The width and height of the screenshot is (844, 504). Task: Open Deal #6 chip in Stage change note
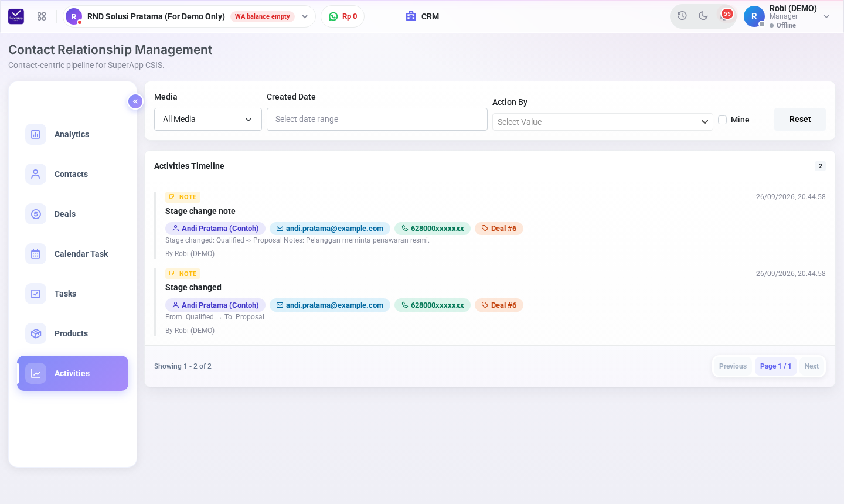coord(499,229)
